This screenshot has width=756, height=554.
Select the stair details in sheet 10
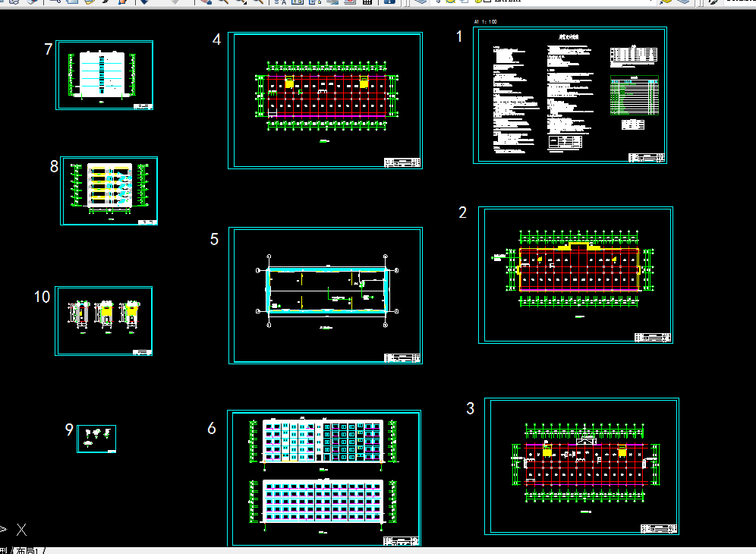(x=104, y=316)
